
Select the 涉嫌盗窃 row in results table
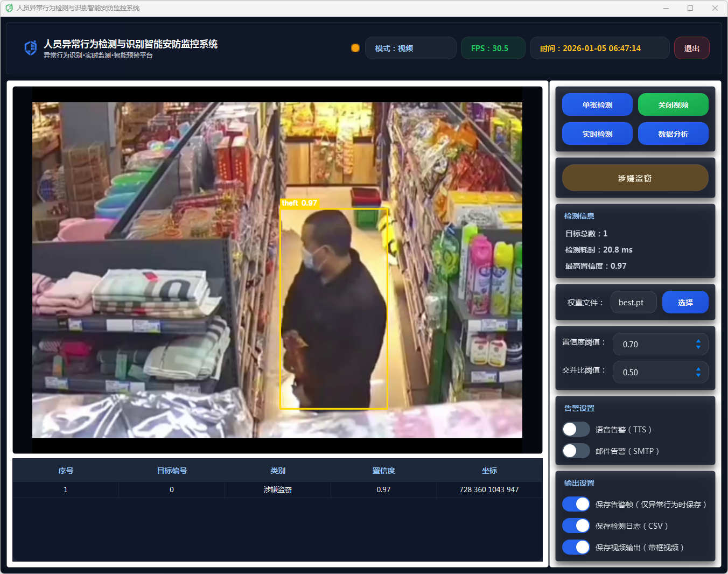pyautogui.click(x=277, y=489)
